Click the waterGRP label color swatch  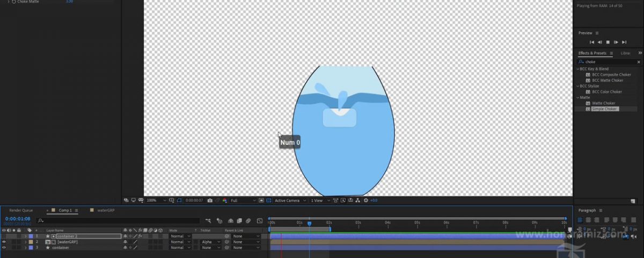click(31, 242)
